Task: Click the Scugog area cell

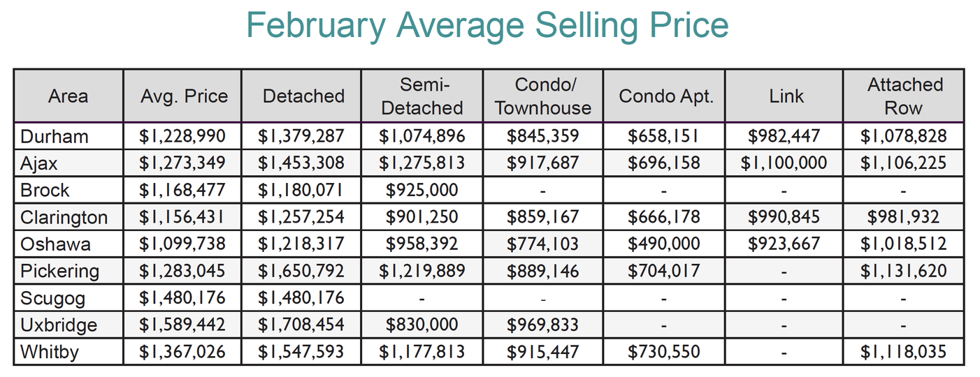Action: coord(53,298)
